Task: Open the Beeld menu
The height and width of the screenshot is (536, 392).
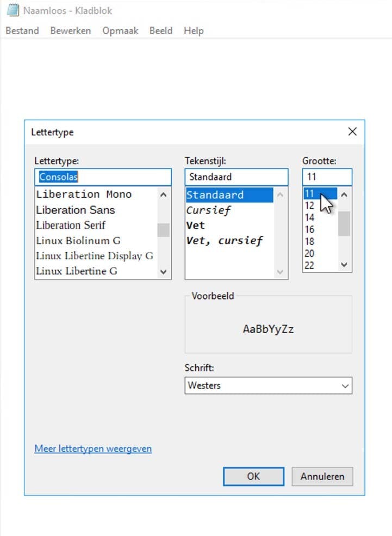Action: [x=161, y=31]
